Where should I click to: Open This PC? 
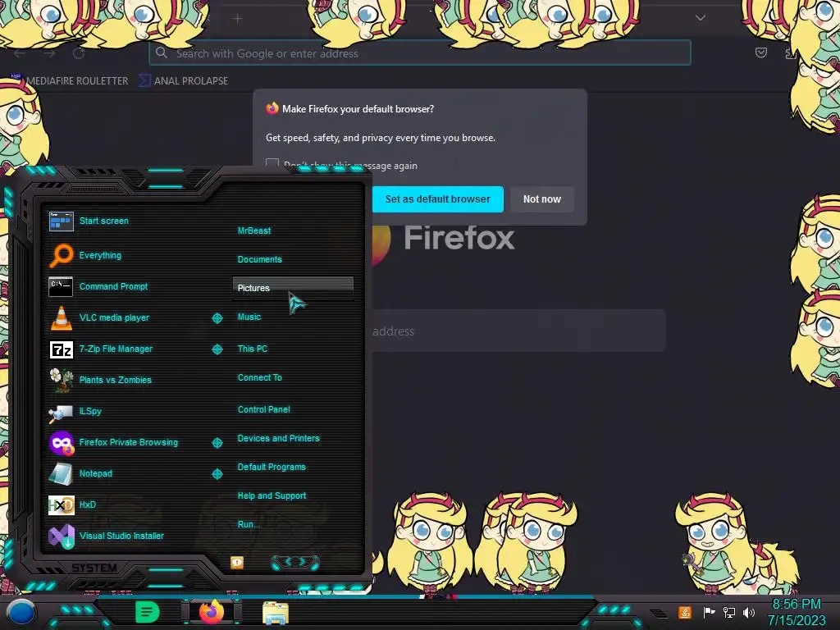click(x=253, y=349)
